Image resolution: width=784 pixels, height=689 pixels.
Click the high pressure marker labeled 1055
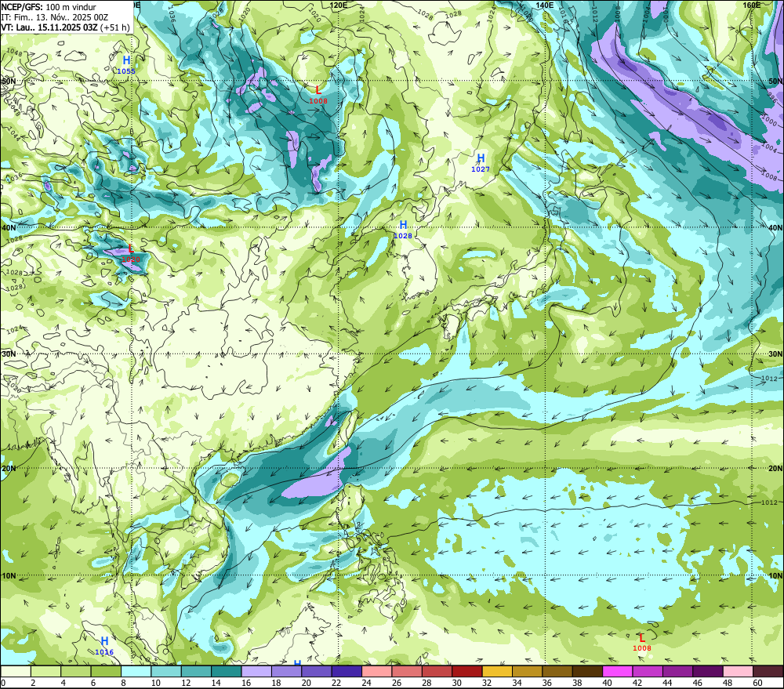point(126,66)
